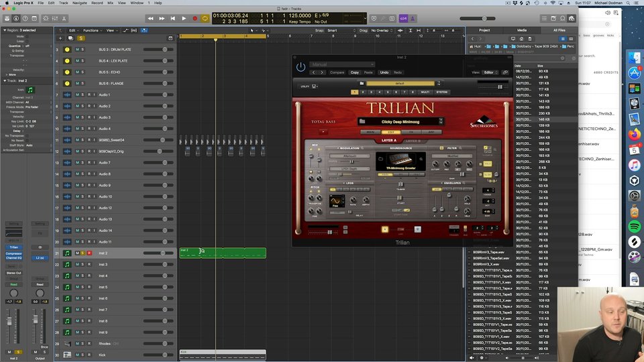The height and width of the screenshot is (362, 644).
Task: Collapse the Region inspector disclosure triangle
Action: (x=5, y=30)
